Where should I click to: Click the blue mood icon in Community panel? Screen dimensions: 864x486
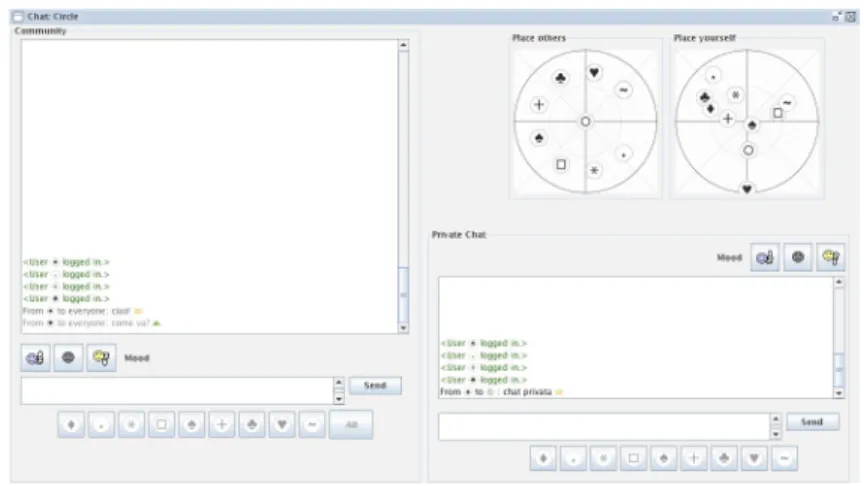(35, 358)
